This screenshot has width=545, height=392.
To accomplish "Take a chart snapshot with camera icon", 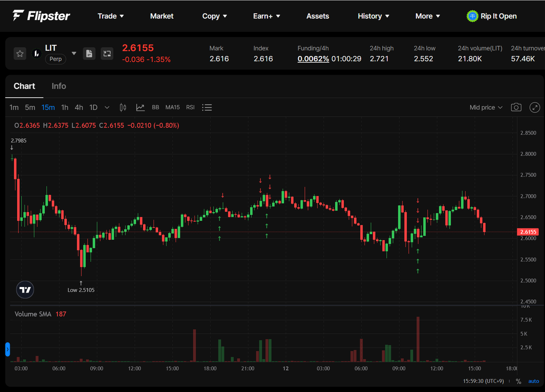I will (516, 108).
